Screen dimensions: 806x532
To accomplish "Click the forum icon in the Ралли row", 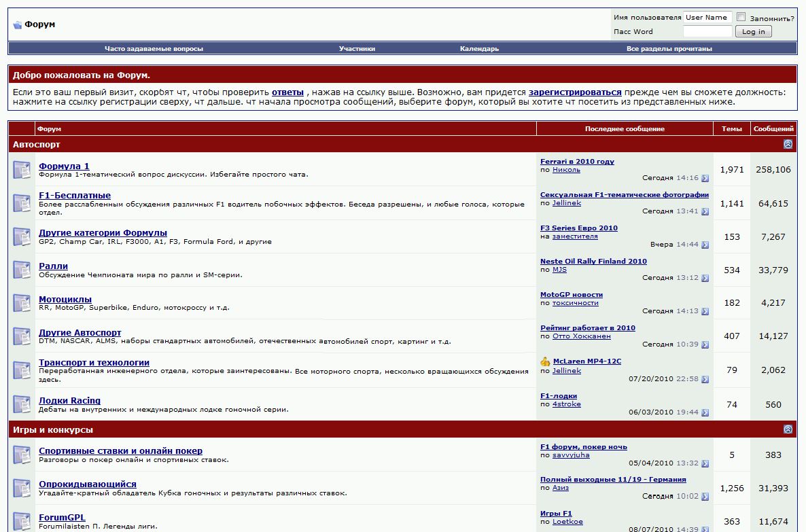I will pyautogui.click(x=22, y=270).
